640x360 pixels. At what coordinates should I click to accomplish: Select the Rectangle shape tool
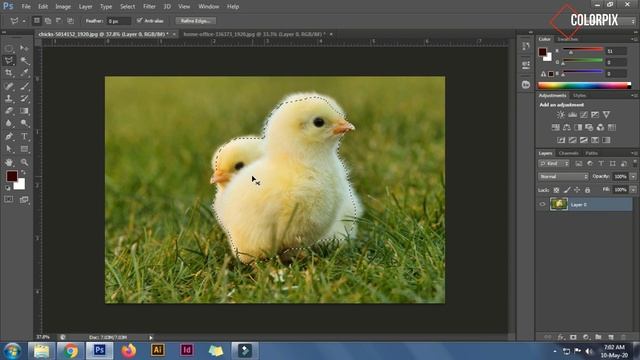[24, 149]
